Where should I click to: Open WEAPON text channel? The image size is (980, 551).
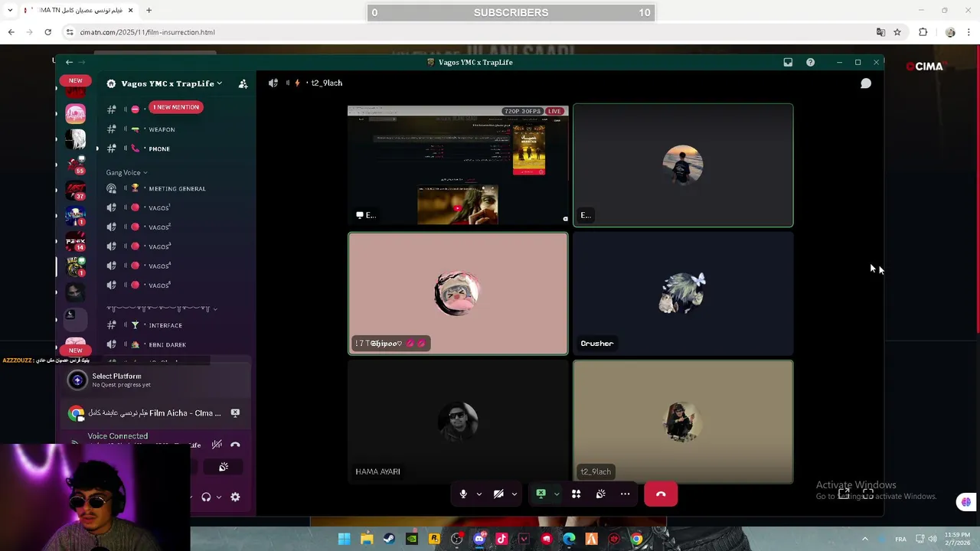pyautogui.click(x=177, y=129)
